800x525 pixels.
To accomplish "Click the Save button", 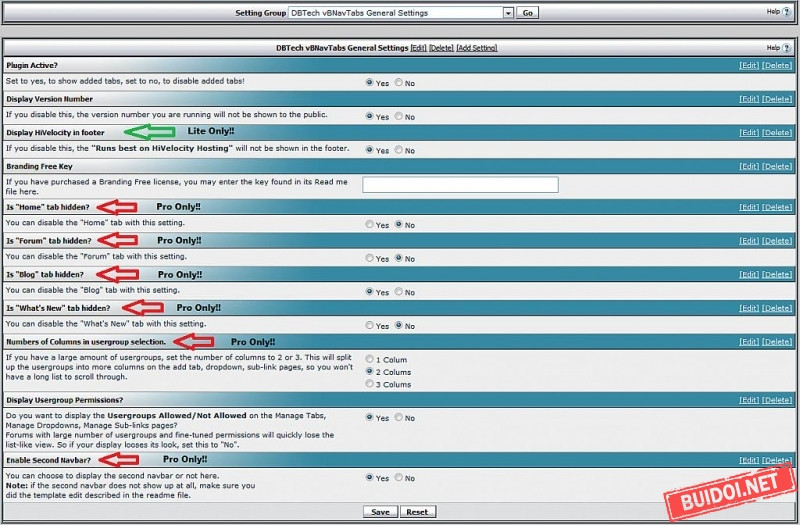I will click(x=380, y=511).
